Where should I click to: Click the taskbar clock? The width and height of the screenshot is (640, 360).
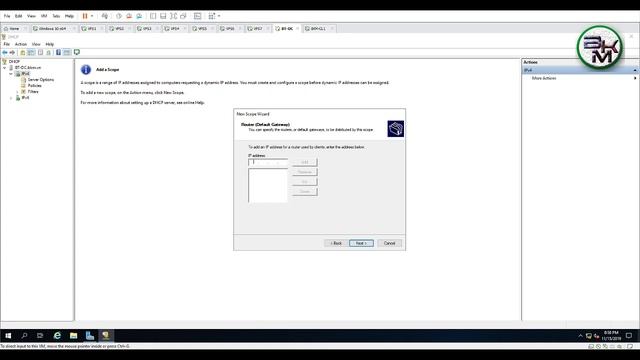tap(611, 336)
